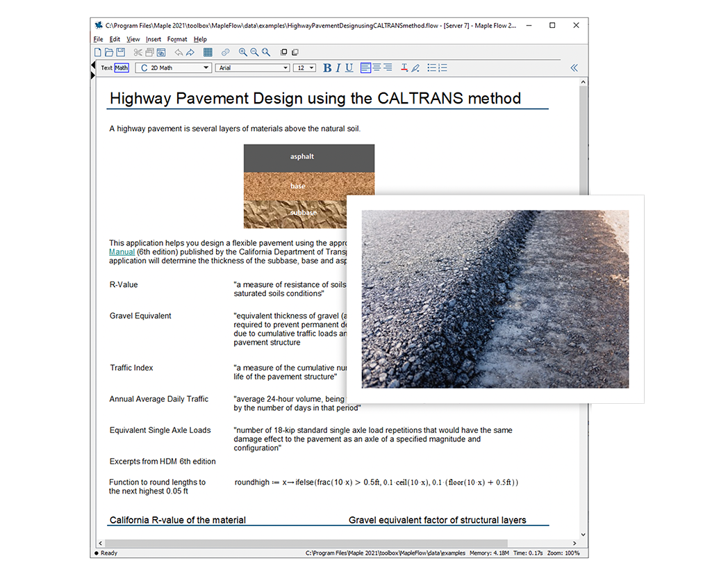Open the Insert menu
This screenshot has height=579, width=728.
click(153, 40)
